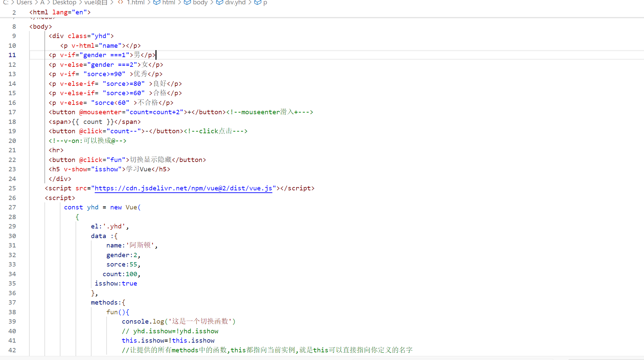The image size is (644, 360).
Task: Click the p symbol icon in breadcrumb
Action: [257, 2]
